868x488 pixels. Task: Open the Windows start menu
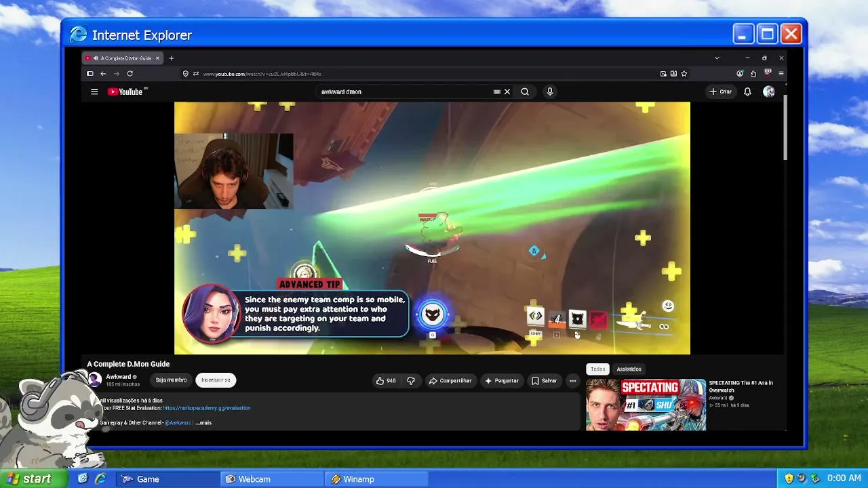point(34,479)
